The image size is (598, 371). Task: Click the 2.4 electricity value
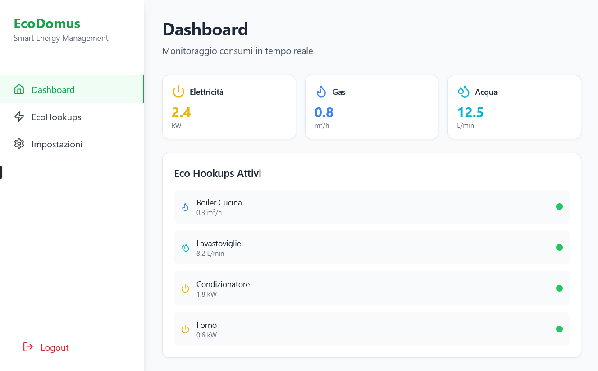point(181,112)
